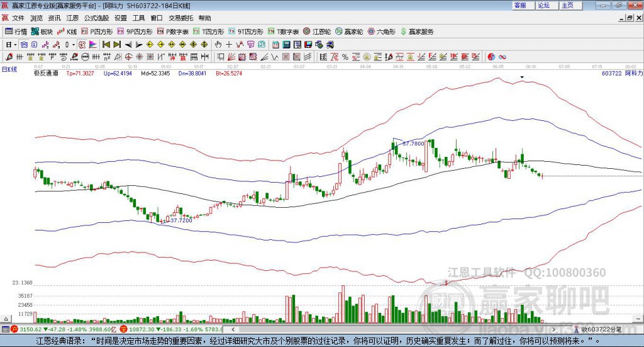644x347 pixels.
Task: Click the Md=52.3345 value
Action: (x=155, y=73)
